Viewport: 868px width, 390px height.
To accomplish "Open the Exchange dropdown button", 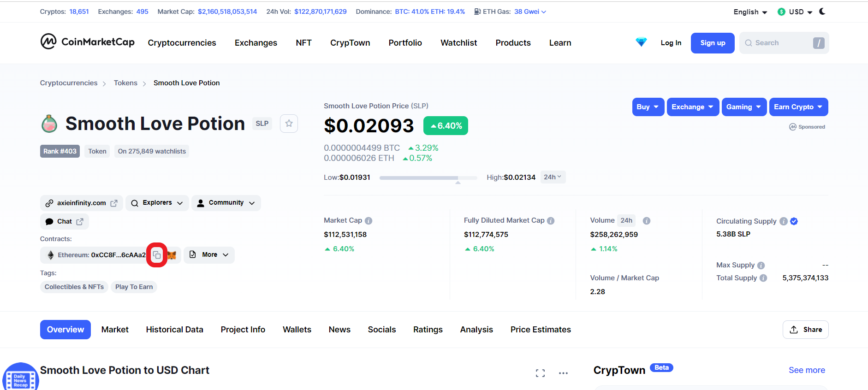I will tap(693, 107).
